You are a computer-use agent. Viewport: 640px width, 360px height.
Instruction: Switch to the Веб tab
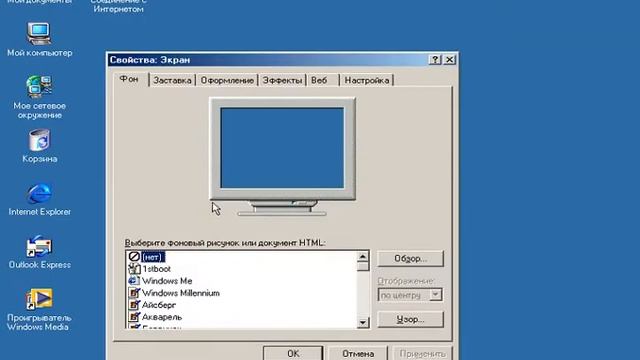(322, 80)
